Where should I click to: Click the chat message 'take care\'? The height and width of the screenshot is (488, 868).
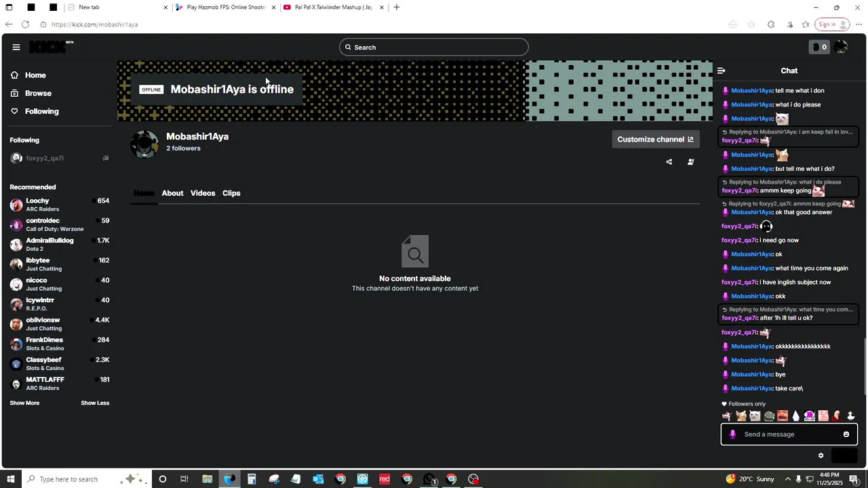tap(789, 389)
